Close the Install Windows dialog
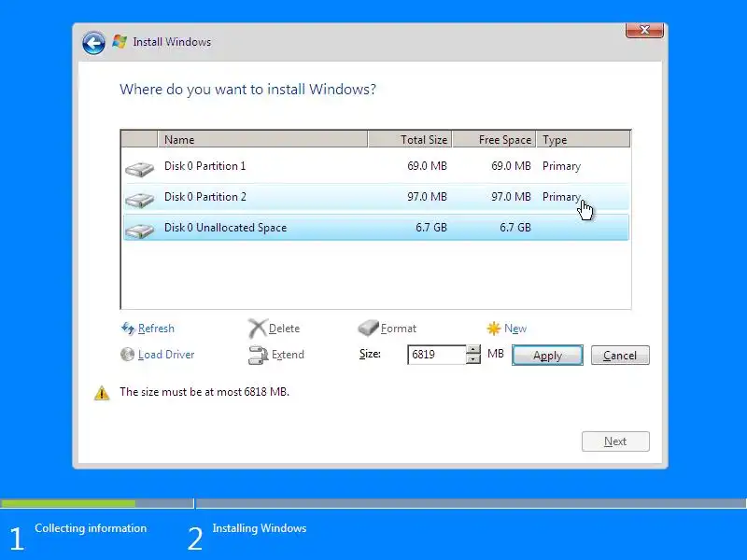 click(x=644, y=30)
